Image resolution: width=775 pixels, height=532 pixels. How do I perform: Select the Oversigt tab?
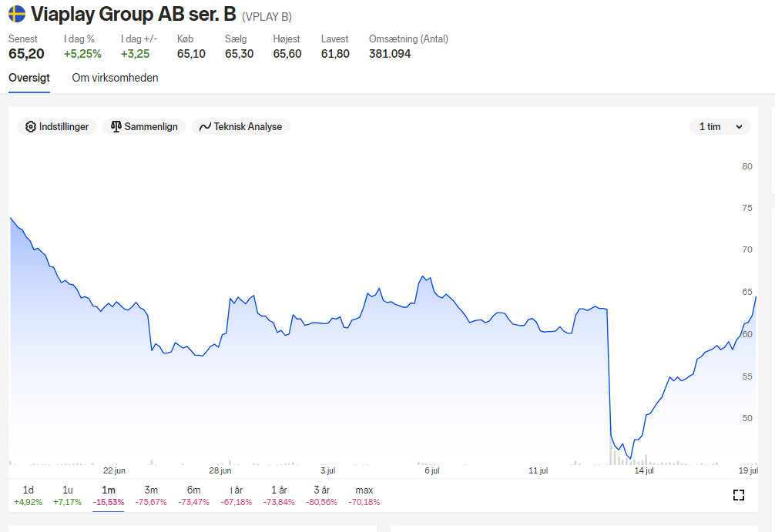point(29,78)
